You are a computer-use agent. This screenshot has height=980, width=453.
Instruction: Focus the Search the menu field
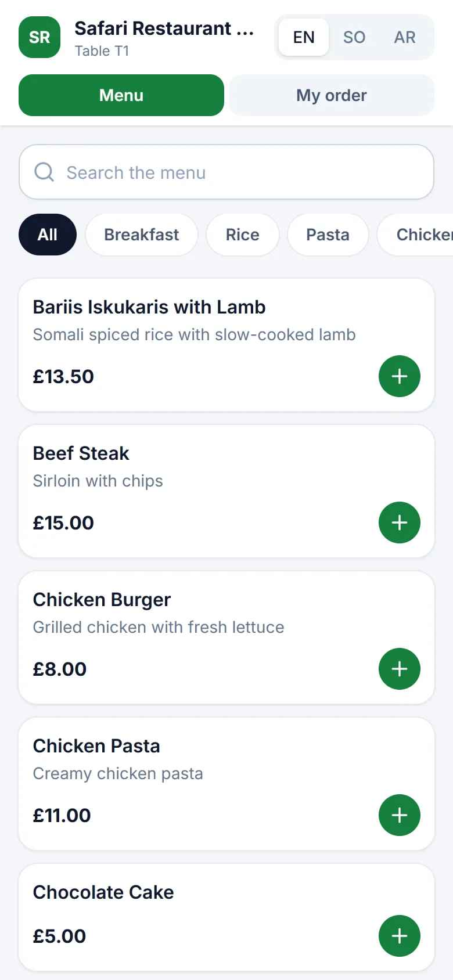coord(227,172)
